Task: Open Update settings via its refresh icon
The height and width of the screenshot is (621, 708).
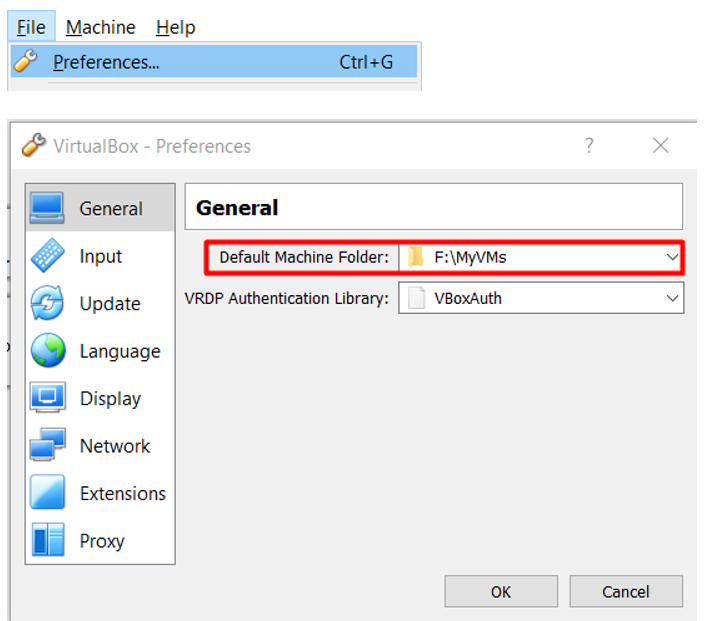Action: (47, 303)
